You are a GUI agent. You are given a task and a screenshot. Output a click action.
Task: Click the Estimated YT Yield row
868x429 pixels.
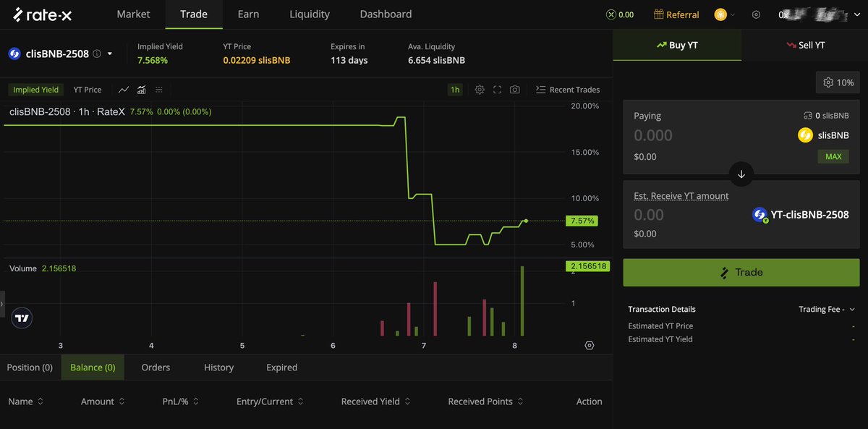pyautogui.click(x=741, y=339)
